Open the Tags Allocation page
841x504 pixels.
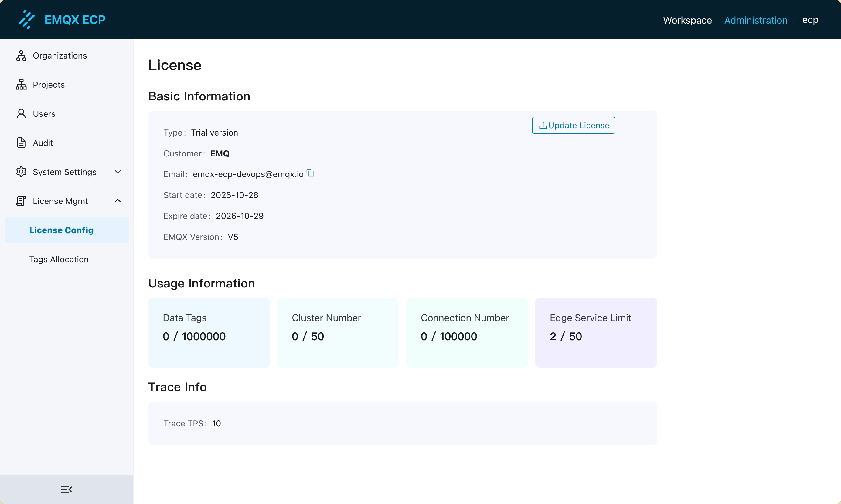coord(59,259)
